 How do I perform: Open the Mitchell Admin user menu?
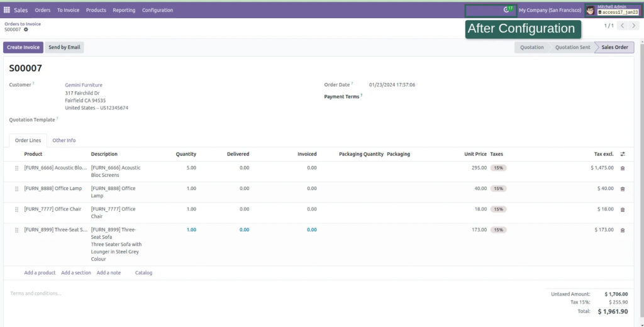613,10
